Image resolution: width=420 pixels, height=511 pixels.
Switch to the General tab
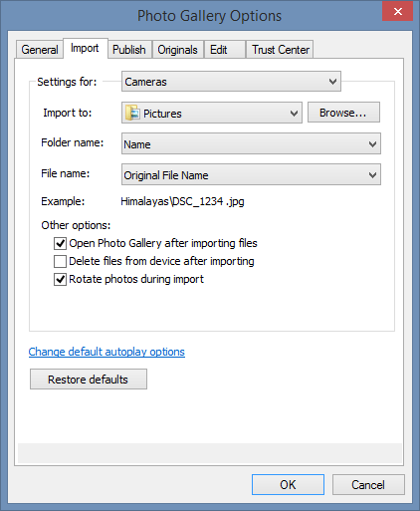point(40,50)
